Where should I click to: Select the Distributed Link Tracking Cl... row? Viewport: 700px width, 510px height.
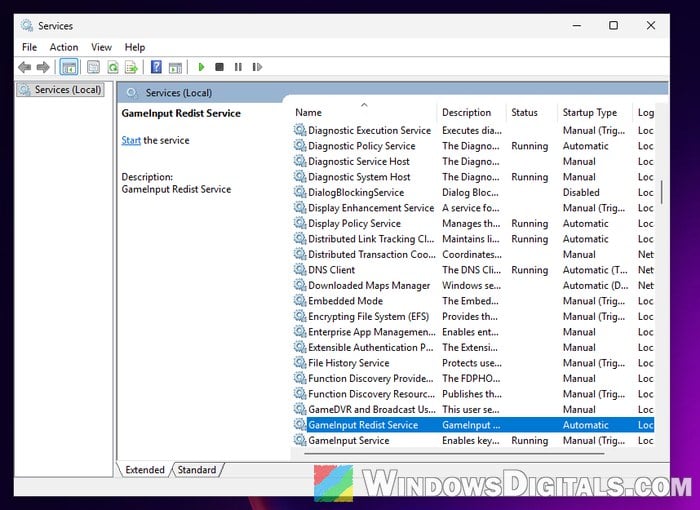pyautogui.click(x=473, y=239)
